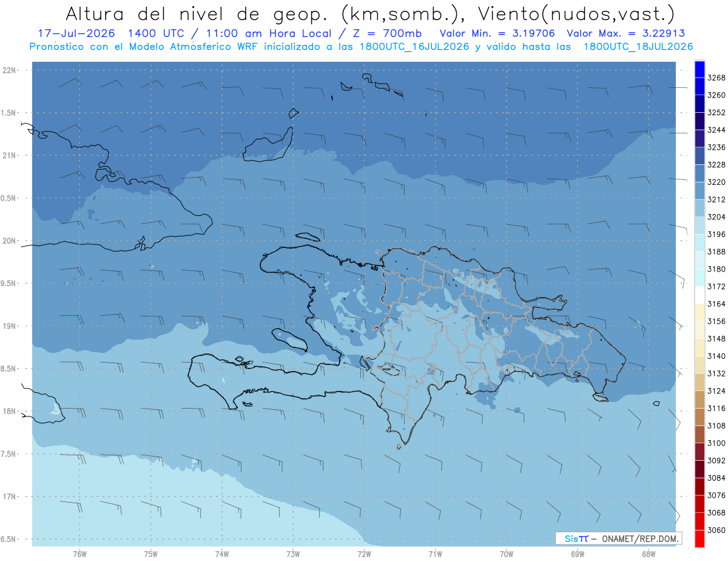
Task: Click the 76W longitude label
Action: (79, 554)
